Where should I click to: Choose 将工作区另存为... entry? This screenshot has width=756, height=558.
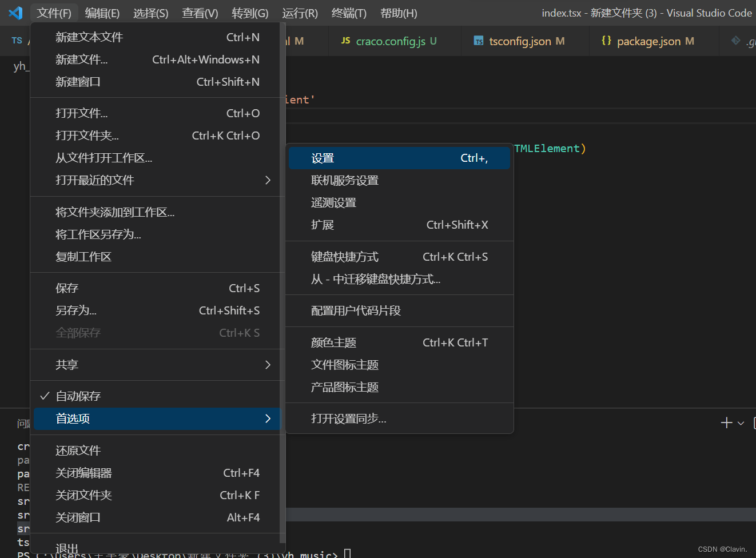point(157,234)
